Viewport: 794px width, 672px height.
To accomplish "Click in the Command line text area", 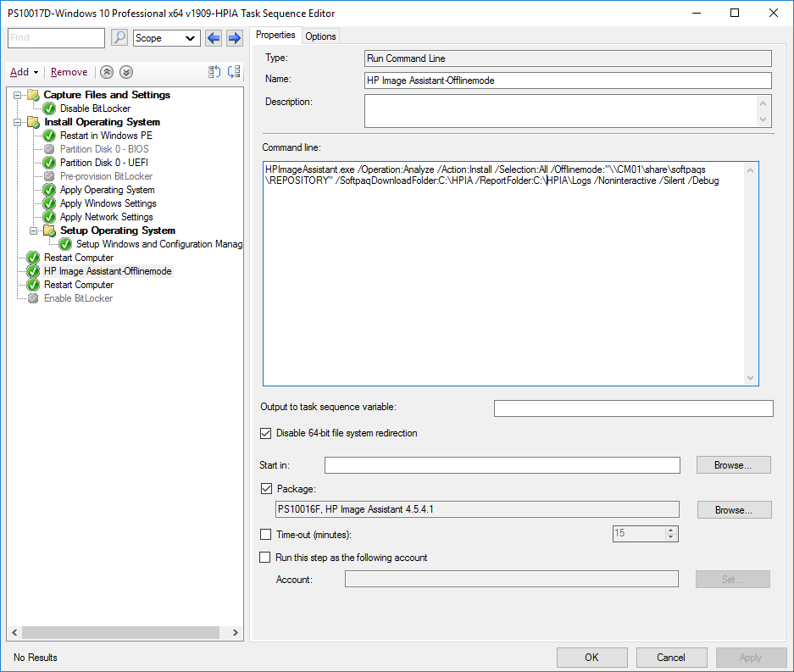I will (x=510, y=274).
